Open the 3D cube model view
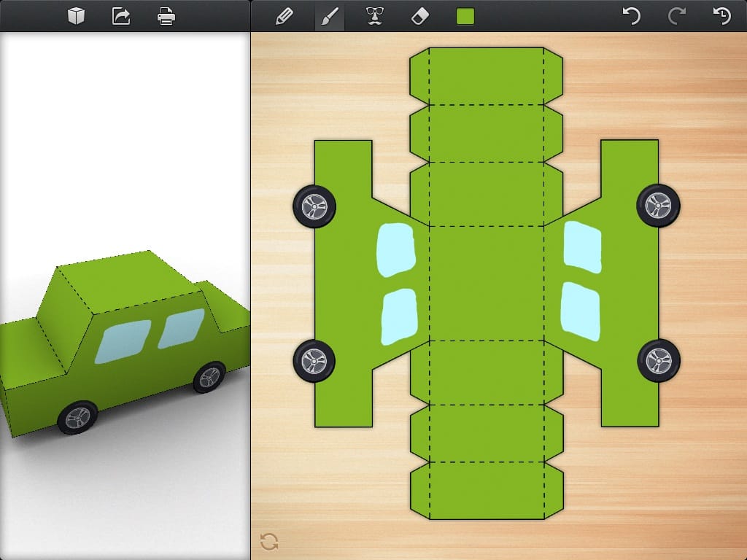This screenshot has width=747, height=560. pos(76,15)
